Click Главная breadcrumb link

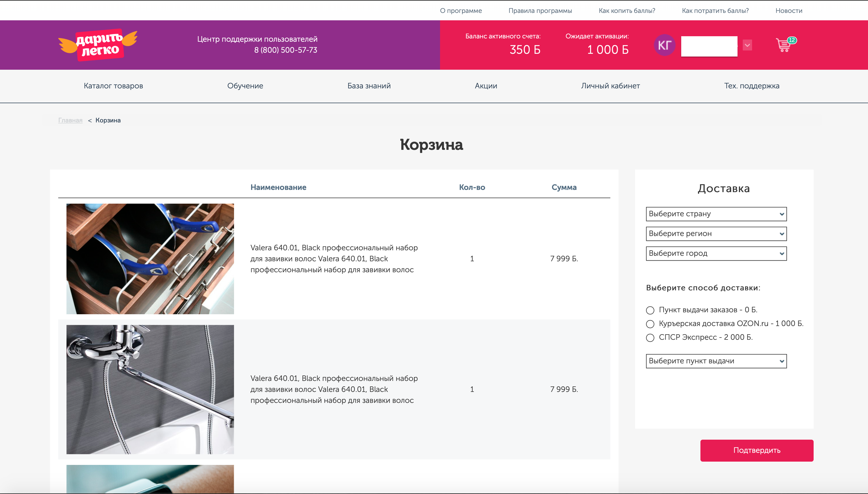tap(70, 120)
